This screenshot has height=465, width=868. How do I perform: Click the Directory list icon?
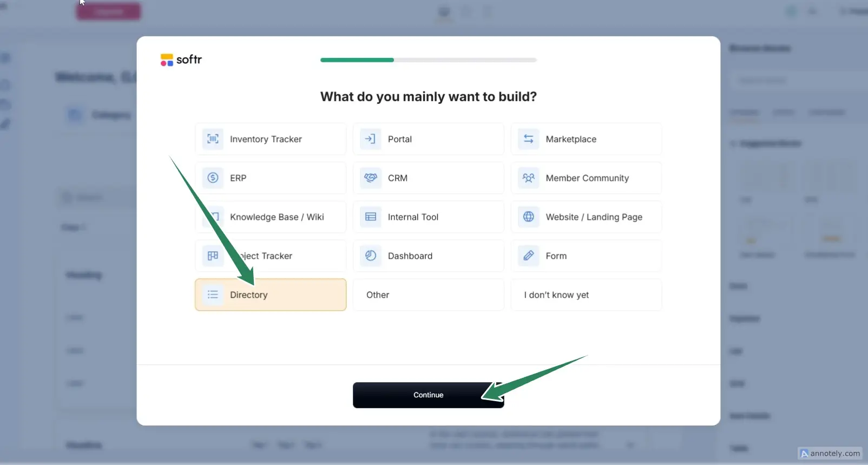pos(213,295)
